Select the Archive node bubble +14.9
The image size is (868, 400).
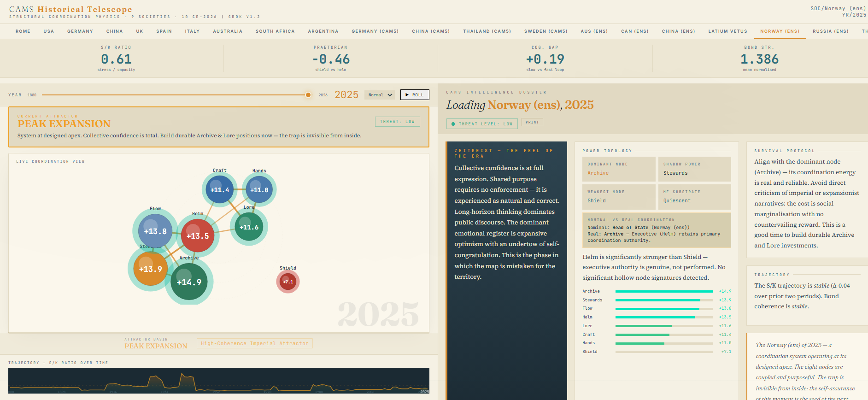point(189,282)
